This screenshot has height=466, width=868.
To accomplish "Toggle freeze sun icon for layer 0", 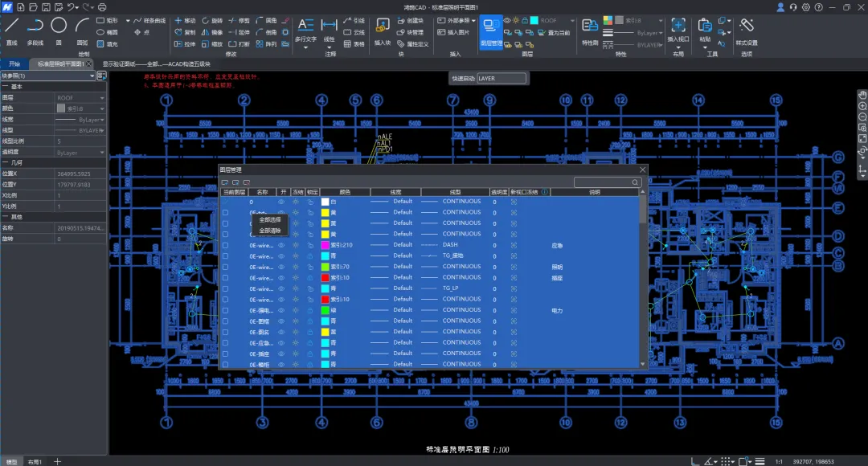I will 296,202.
